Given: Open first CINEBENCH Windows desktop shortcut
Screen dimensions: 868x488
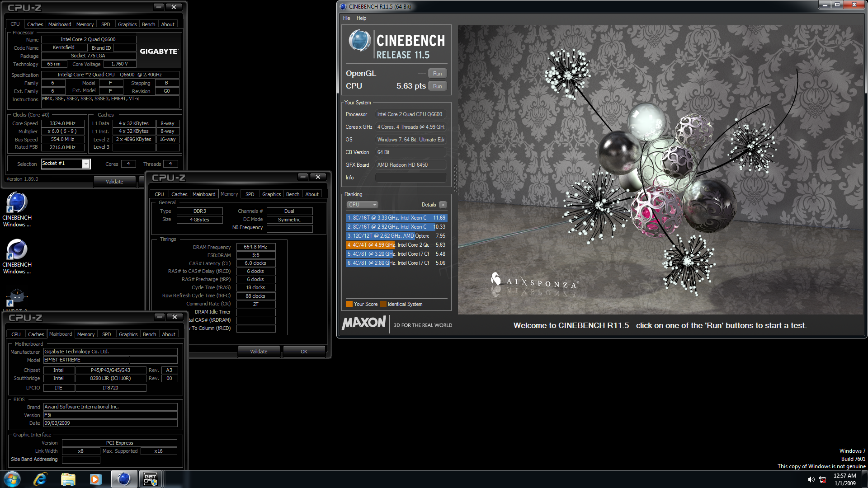Looking at the screenshot, I should [17, 209].
